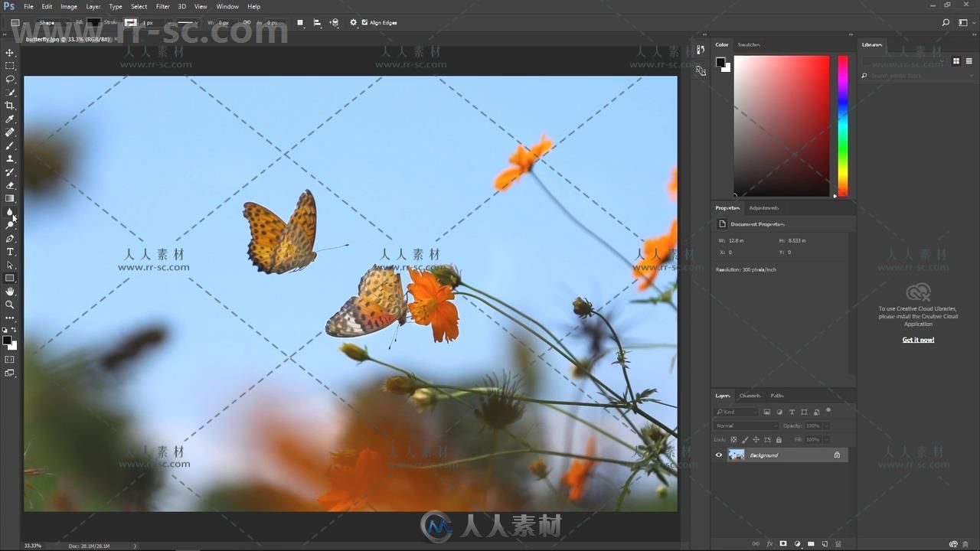Change the screen mode
Viewport: 980px width, 551px height.
pyautogui.click(x=10, y=373)
